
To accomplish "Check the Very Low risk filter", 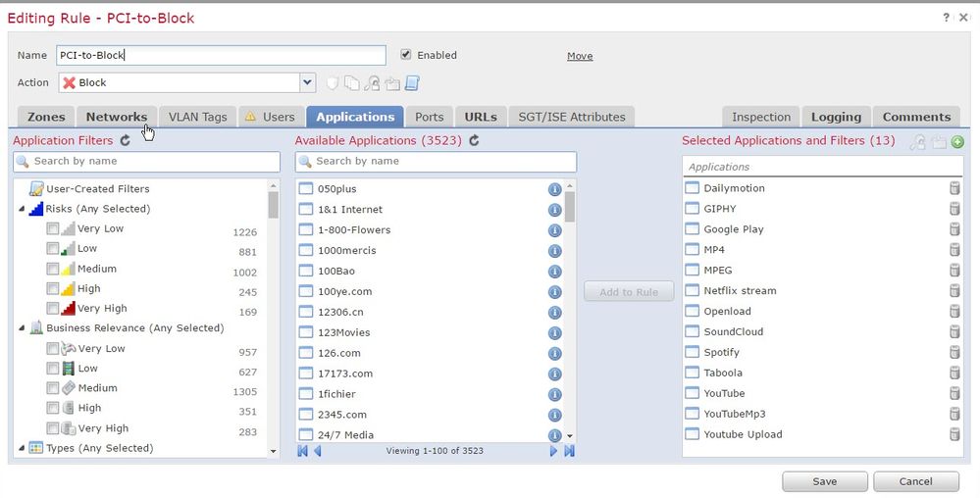I will point(53,228).
